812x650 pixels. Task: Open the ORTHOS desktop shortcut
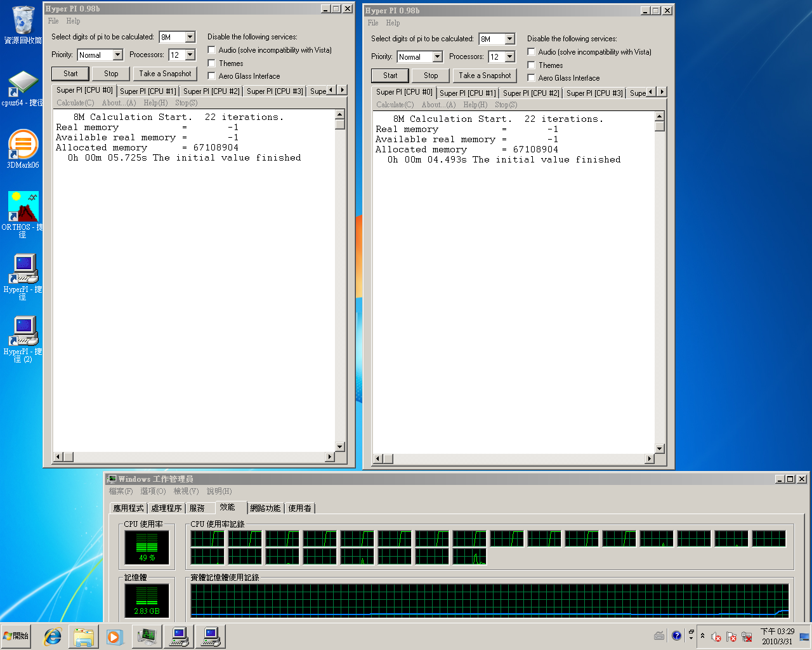(23, 215)
